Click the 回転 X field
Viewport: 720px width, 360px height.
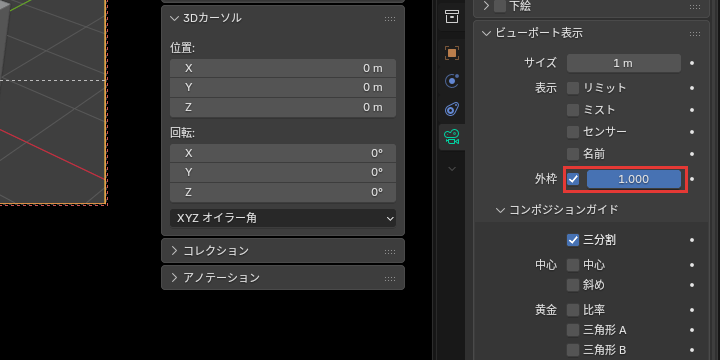tap(283, 153)
